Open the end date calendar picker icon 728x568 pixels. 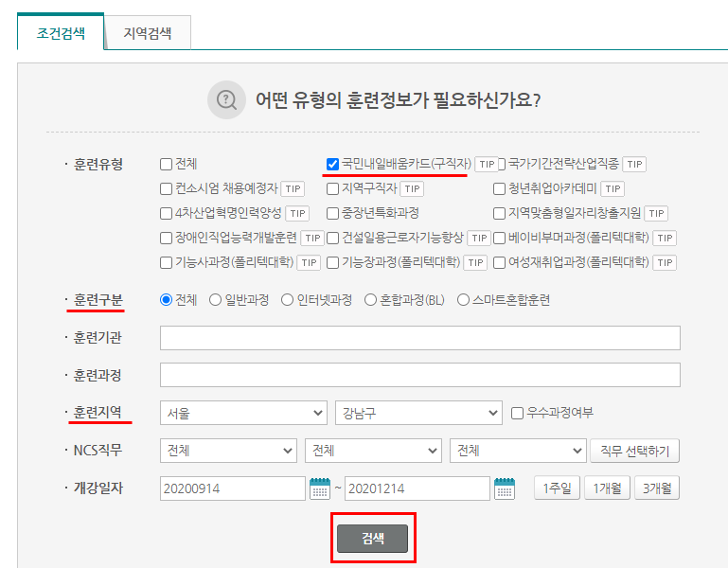505,488
